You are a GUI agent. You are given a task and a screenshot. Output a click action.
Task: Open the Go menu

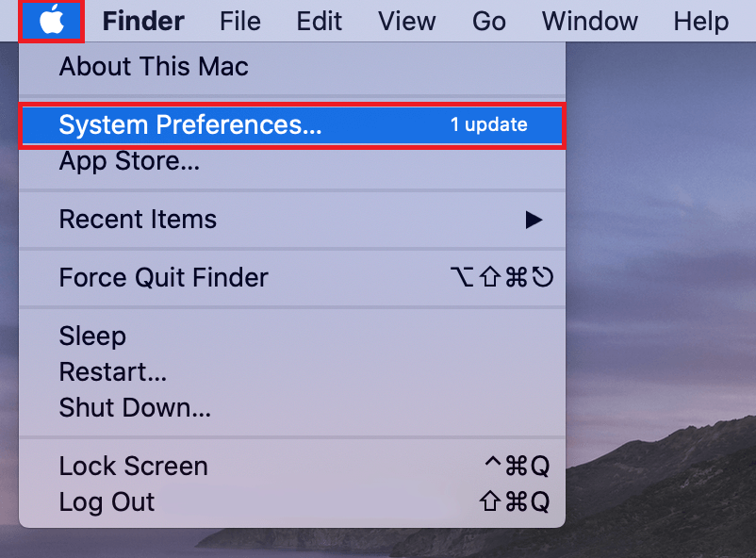[x=489, y=21]
